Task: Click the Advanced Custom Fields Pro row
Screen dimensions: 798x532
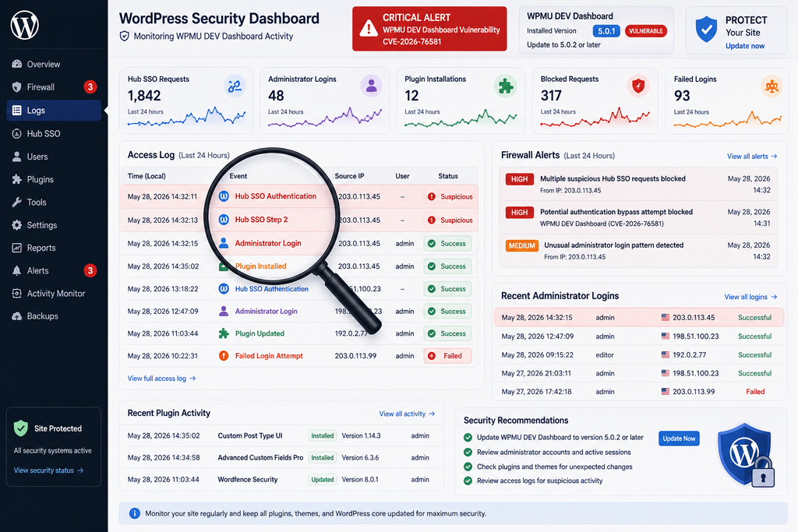Action: (281, 458)
